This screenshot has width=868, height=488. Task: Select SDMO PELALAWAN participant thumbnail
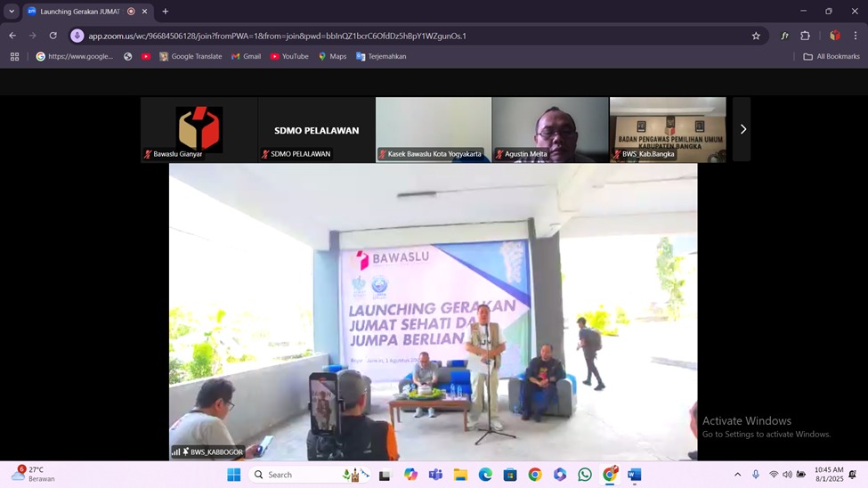[x=317, y=130]
